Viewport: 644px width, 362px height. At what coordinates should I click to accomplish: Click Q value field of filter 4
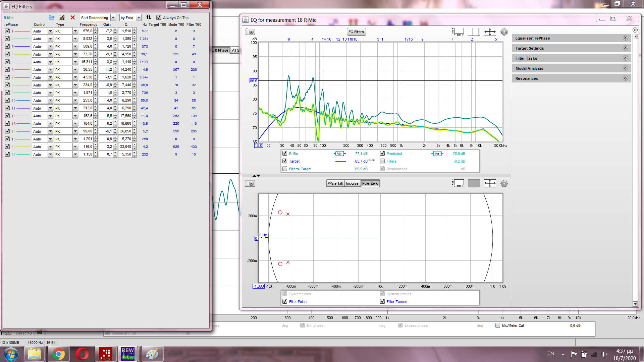pos(125,54)
